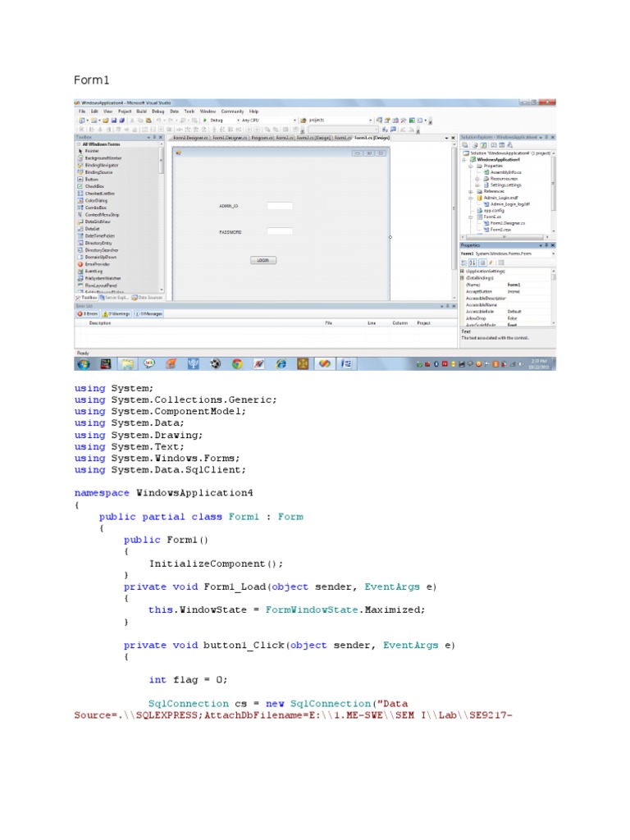
Task: Switch to the Program.cs tab
Action: click(262, 138)
